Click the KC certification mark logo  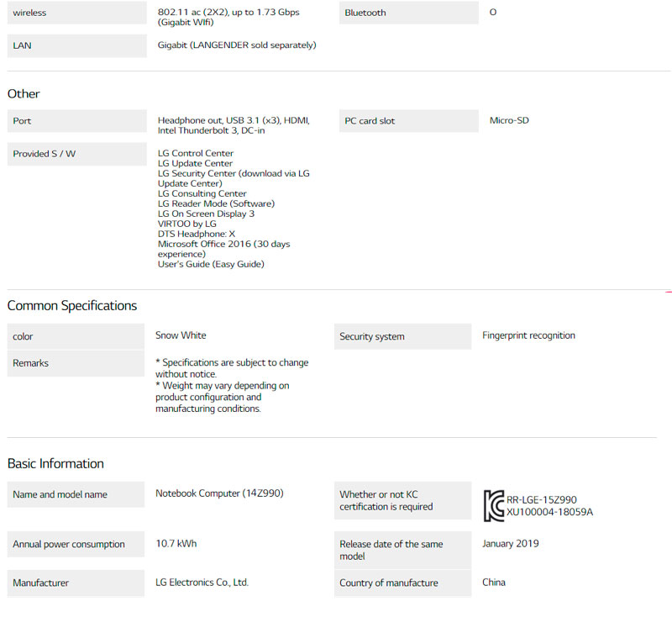[494, 505]
